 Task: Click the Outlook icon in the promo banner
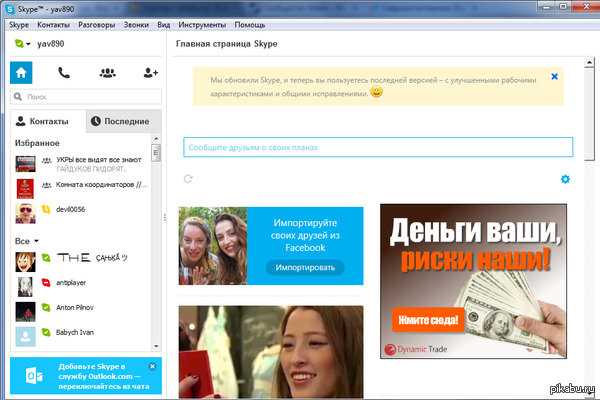click(34, 376)
